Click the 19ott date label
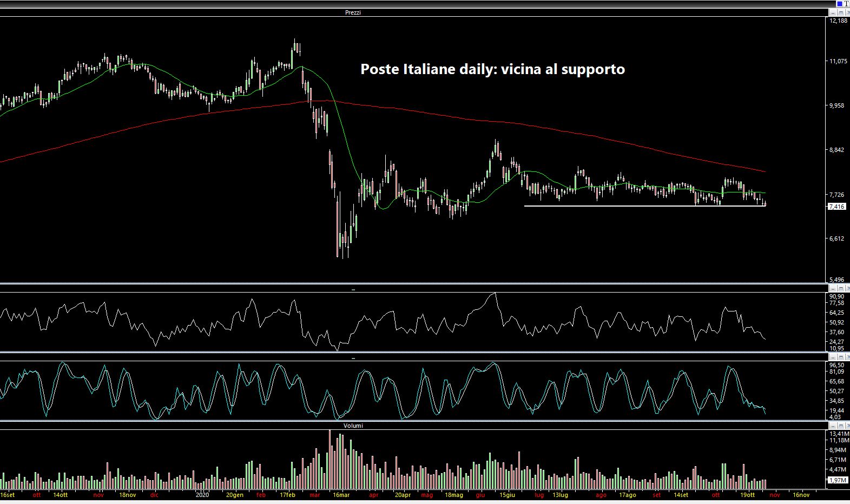Image resolution: width=850 pixels, height=504 pixels. [x=747, y=495]
